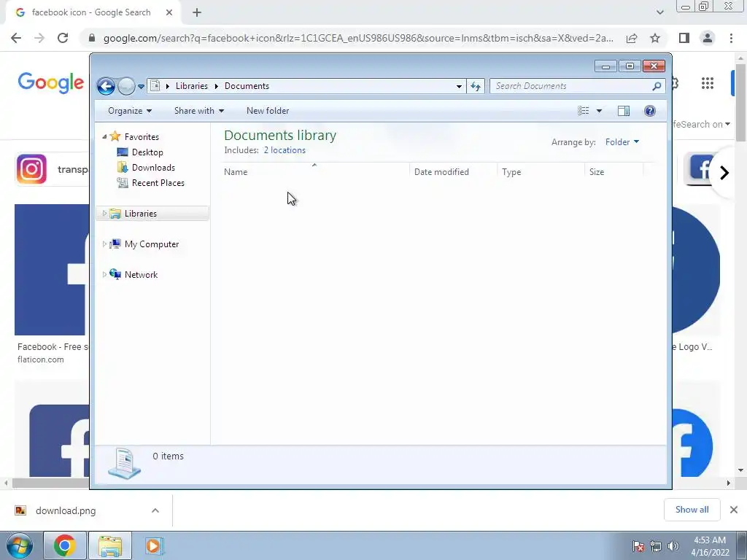Open a new Chrome tab
Screen dimensions: 747x560
[x=197, y=13]
